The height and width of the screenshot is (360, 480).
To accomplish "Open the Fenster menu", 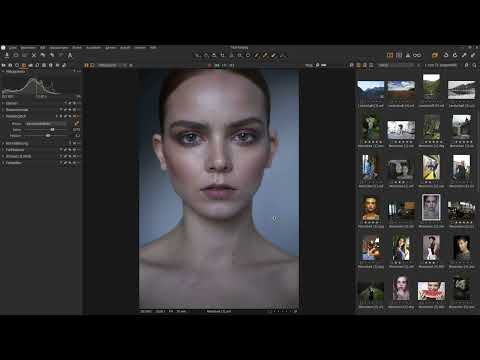I will click(x=140, y=48).
